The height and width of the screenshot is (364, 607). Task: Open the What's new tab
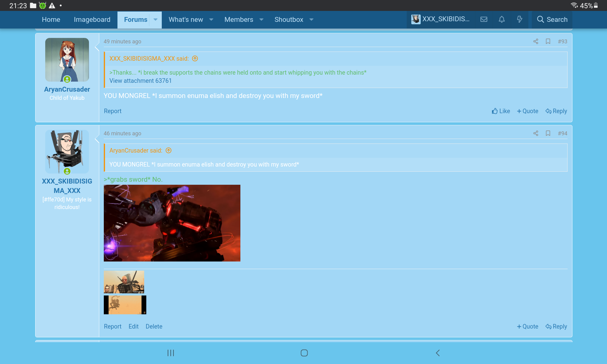(x=186, y=20)
